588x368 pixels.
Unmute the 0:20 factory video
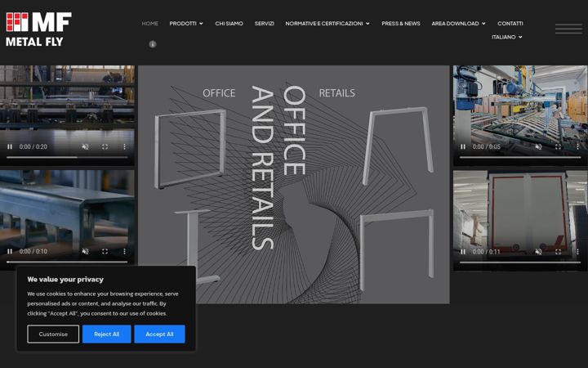pos(86,147)
